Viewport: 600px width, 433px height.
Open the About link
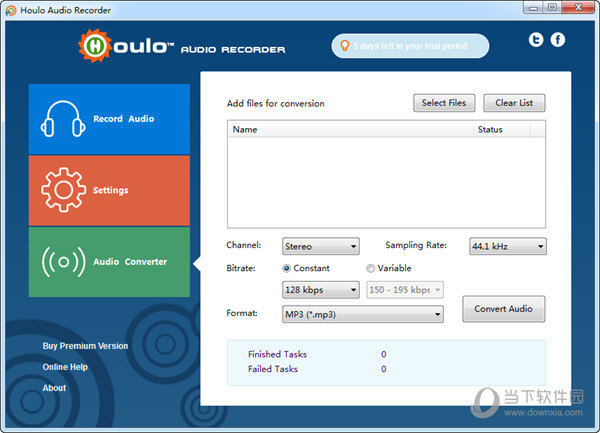[54, 388]
